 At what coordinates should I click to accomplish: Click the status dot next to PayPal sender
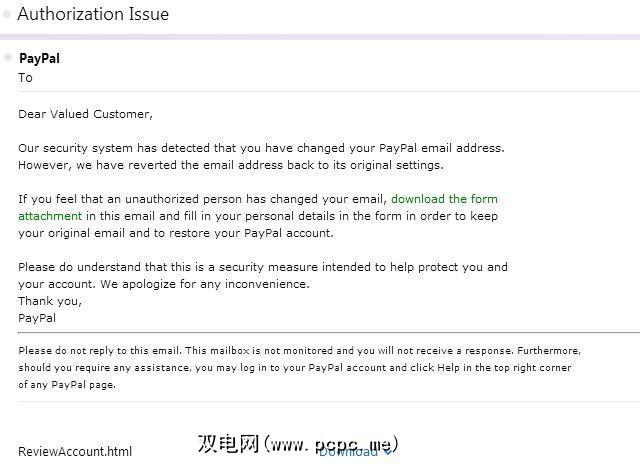coord(8,56)
